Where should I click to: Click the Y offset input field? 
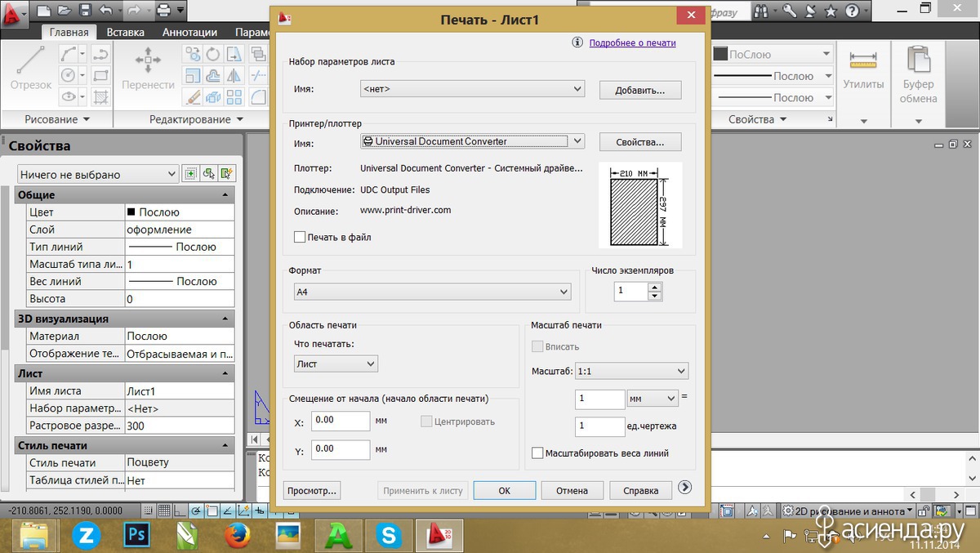point(341,449)
